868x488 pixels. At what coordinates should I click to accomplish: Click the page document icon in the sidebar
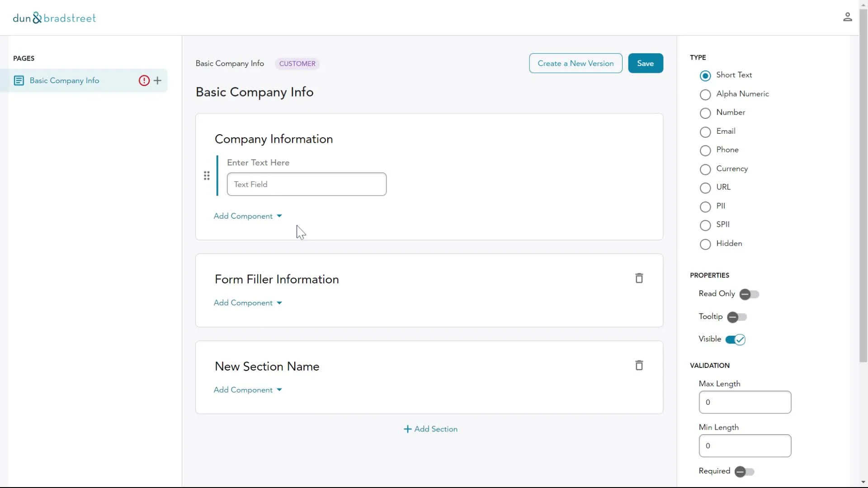coord(19,80)
